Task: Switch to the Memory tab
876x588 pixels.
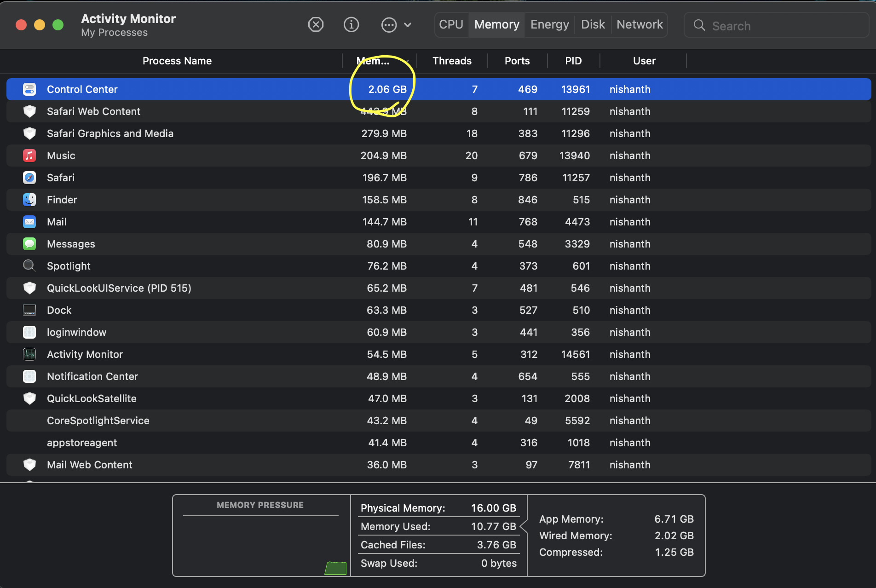Action: click(x=497, y=24)
